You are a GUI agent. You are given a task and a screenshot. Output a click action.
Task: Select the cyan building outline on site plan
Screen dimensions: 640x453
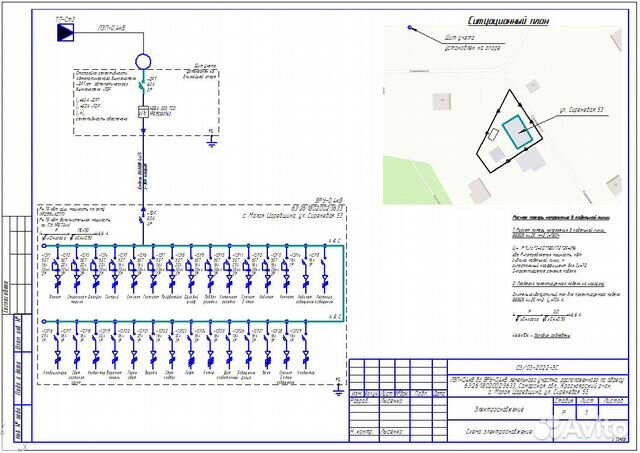pyautogui.click(x=517, y=133)
